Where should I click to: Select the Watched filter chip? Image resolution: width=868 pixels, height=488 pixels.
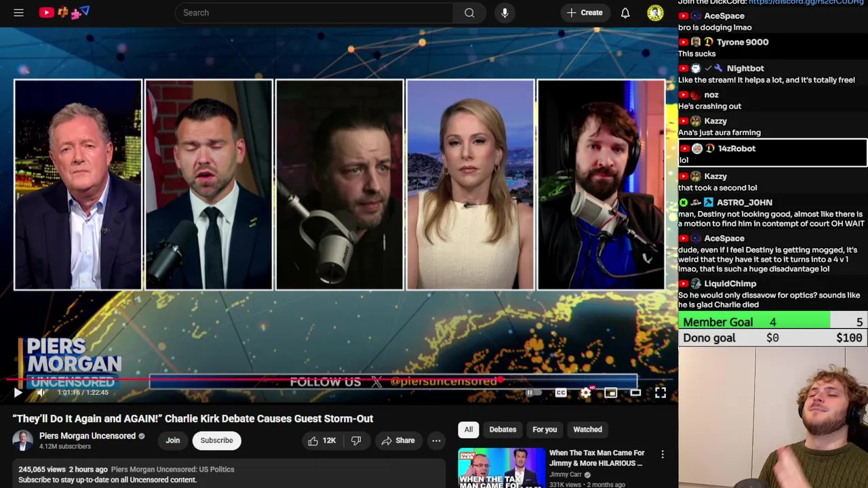click(587, 429)
